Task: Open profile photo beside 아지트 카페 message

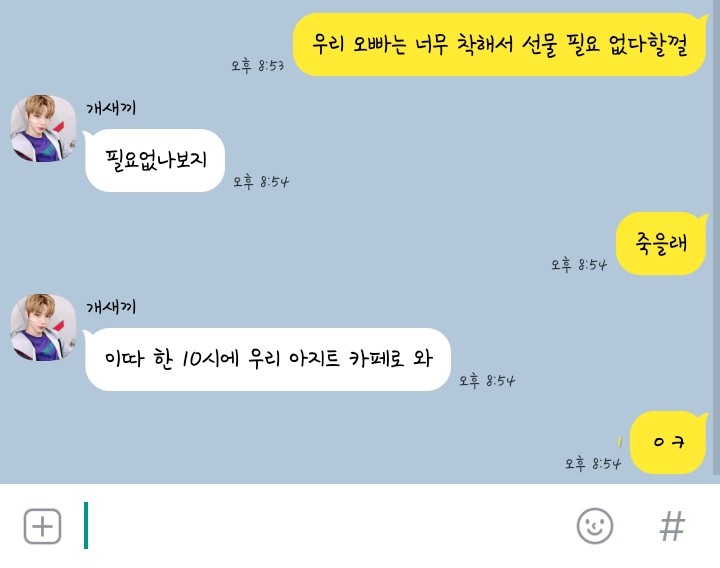Action: (x=44, y=327)
